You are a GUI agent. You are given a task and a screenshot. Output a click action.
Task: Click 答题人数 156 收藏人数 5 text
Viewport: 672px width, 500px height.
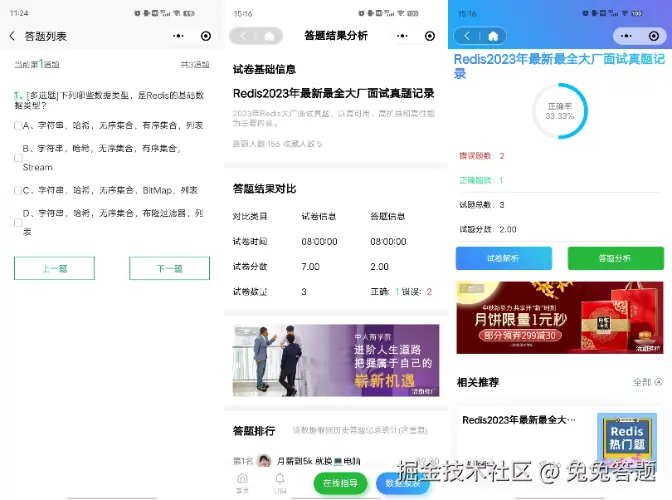(x=277, y=144)
